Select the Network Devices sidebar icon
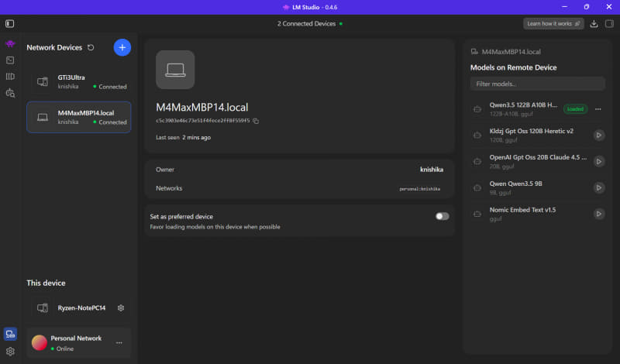Image resolution: width=620 pixels, height=364 pixels. click(10, 334)
